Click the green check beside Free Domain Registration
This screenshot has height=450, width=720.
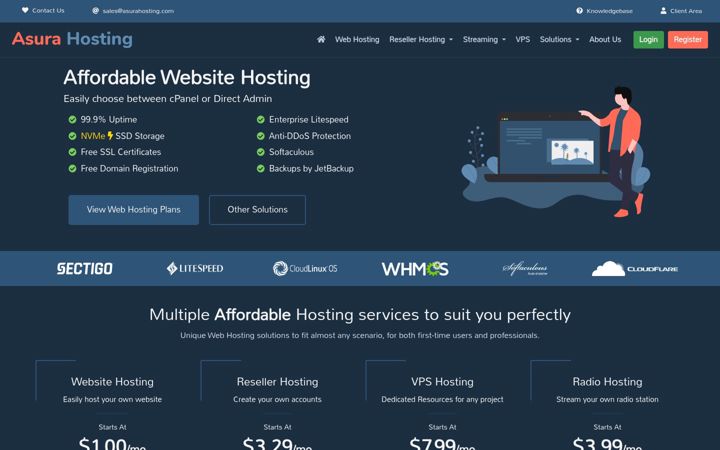pyautogui.click(x=72, y=169)
